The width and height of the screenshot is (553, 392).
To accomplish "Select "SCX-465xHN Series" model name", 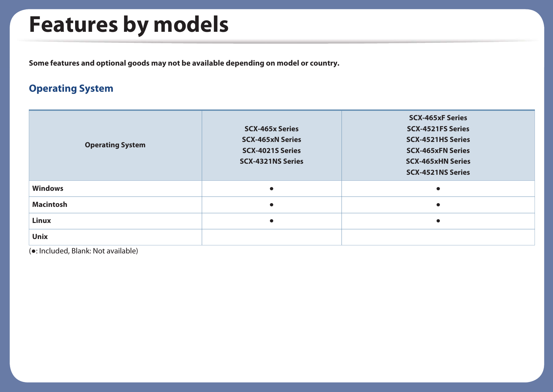I will tap(438, 161).
